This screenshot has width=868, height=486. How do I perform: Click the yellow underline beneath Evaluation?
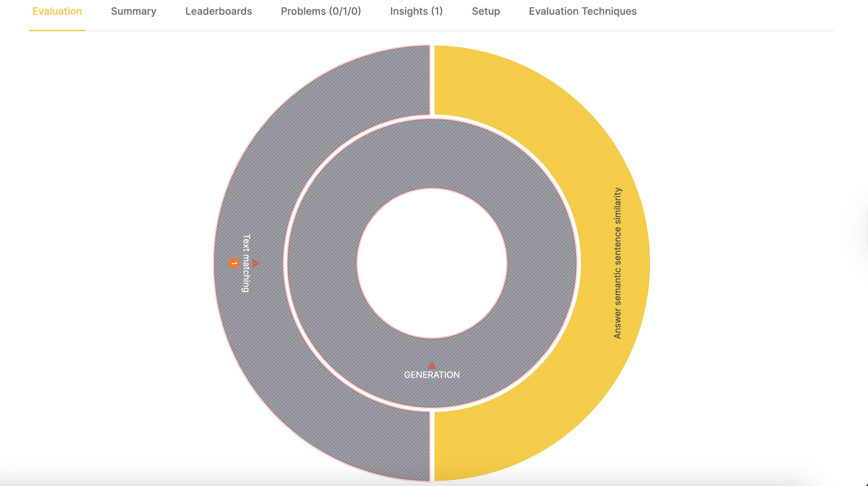pos(57,31)
